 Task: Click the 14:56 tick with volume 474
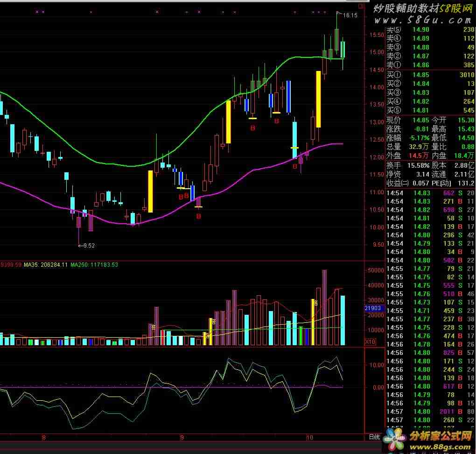430,336
